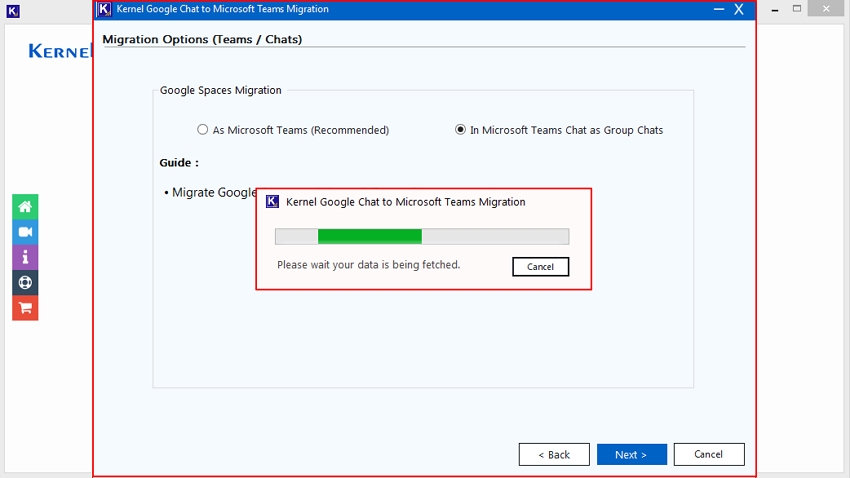The height and width of the screenshot is (478, 850).
Task: Click the 'Migration Options (Teams / Chats)' heading
Action: pyautogui.click(x=202, y=39)
